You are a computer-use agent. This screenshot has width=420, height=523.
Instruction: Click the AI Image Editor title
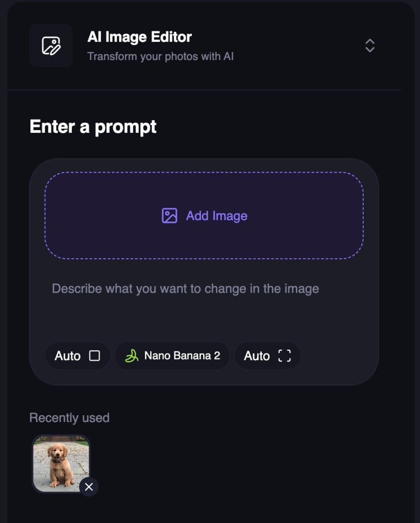pos(139,37)
